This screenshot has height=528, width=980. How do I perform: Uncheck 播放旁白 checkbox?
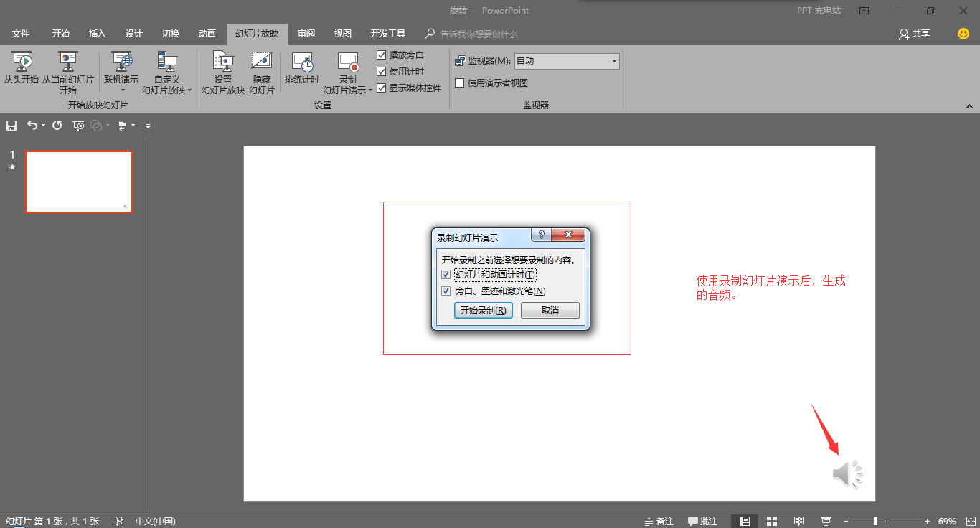382,55
